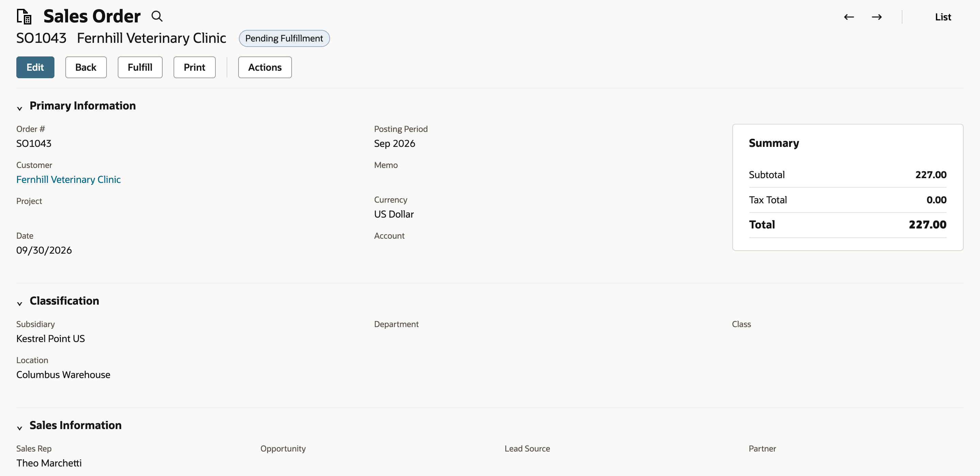Screen dimensions: 980x476
Task: Click the Fulfill button
Action: (x=140, y=67)
